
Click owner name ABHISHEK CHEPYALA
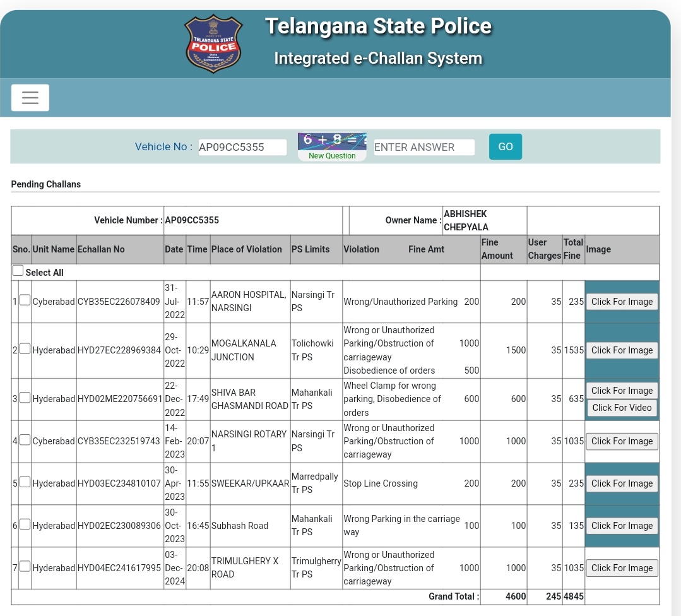click(x=466, y=220)
